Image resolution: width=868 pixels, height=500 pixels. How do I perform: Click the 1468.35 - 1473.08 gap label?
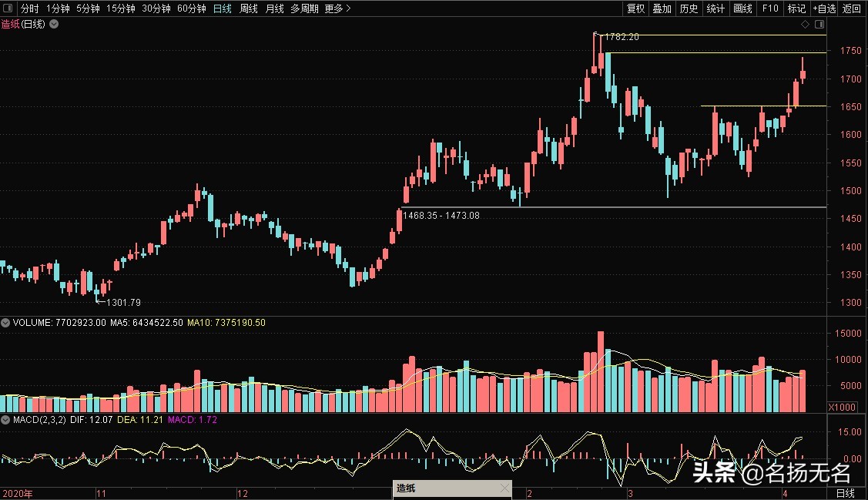pyautogui.click(x=441, y=216)
